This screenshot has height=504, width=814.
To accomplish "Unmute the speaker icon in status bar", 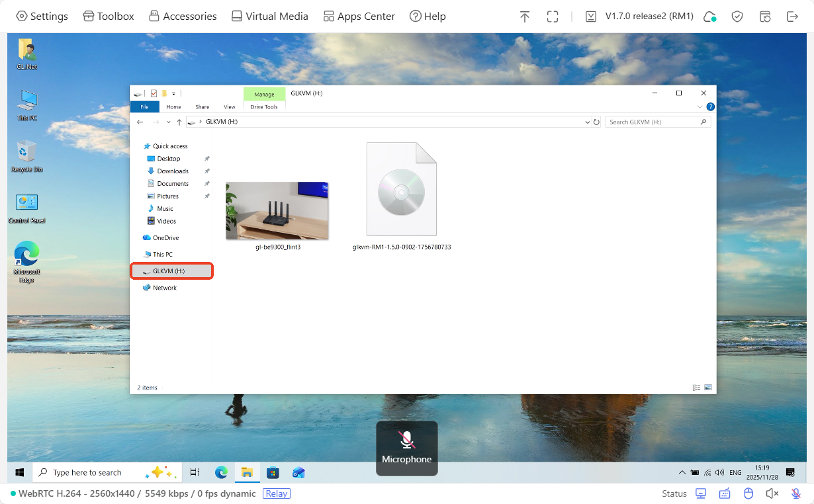I will point(772,493).
